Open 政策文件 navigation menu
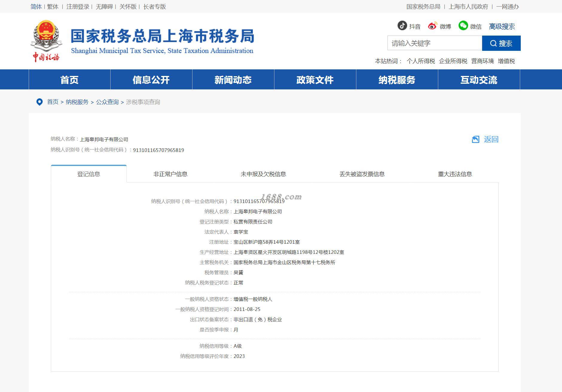 (315, 80)
